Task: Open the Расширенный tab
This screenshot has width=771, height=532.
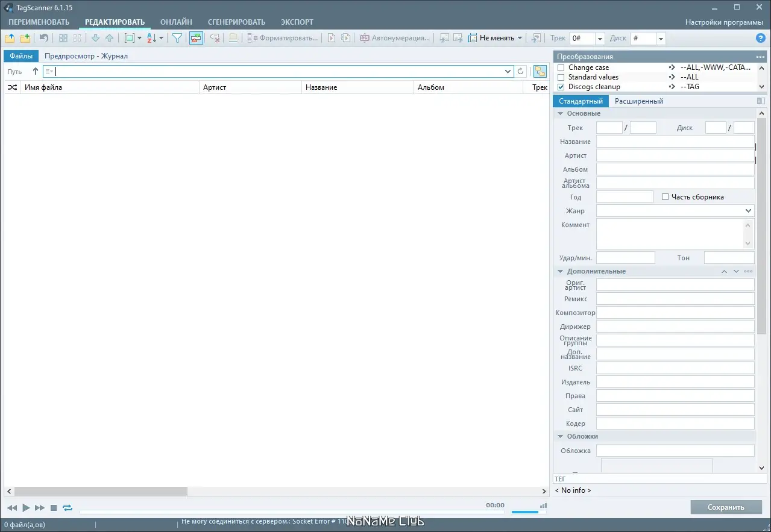Action: coord(638,101)
